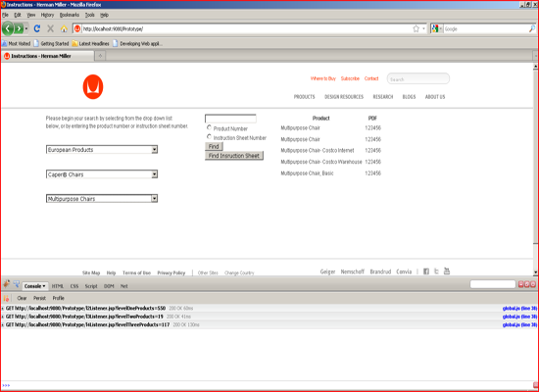Open the History menu
Image resolution: width=539 pixels, height=392 pixels.
47,15
